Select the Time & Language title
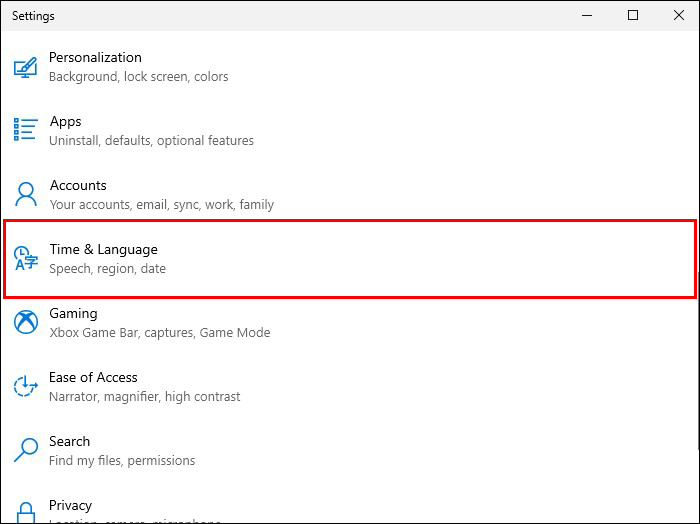700x524 pixels. 103,250
